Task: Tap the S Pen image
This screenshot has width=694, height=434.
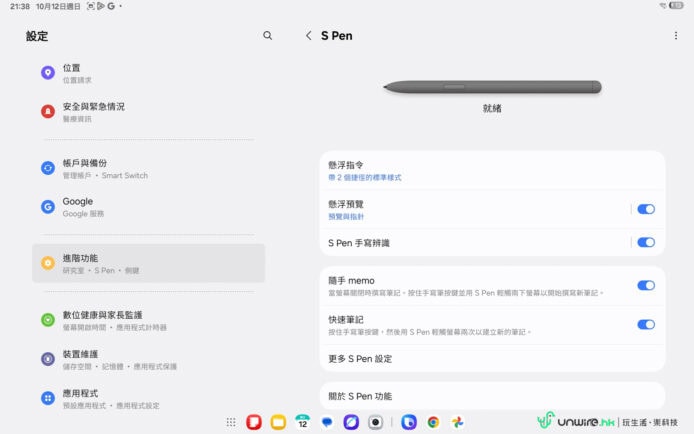Action: coord(492,87)
